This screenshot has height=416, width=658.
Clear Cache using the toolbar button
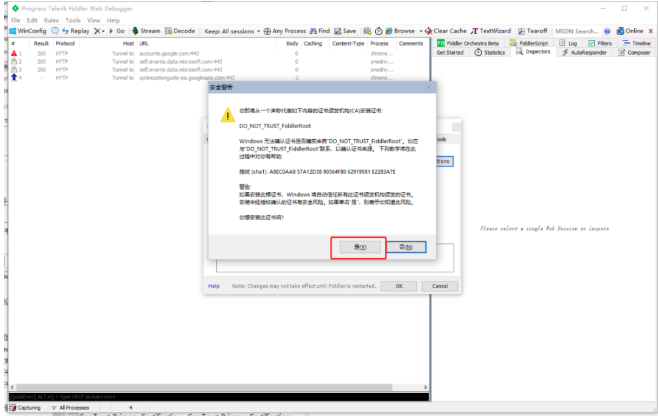pyautogui.click(x=446, y=31)
